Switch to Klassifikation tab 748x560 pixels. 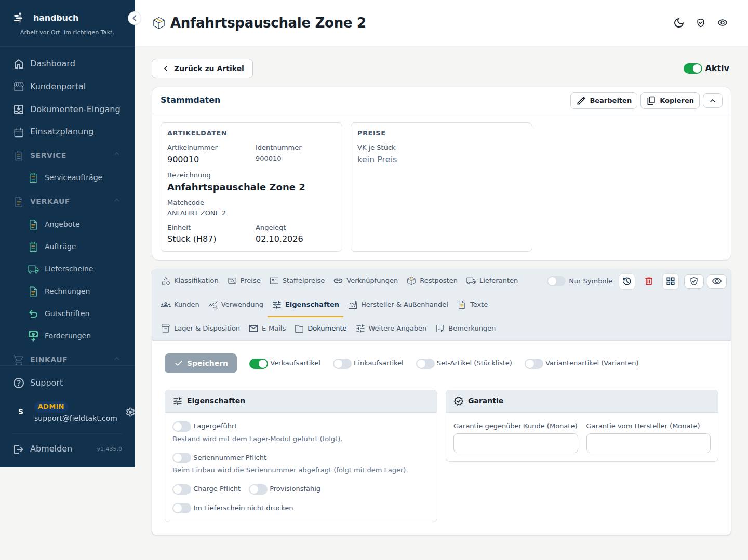point(190,281)
